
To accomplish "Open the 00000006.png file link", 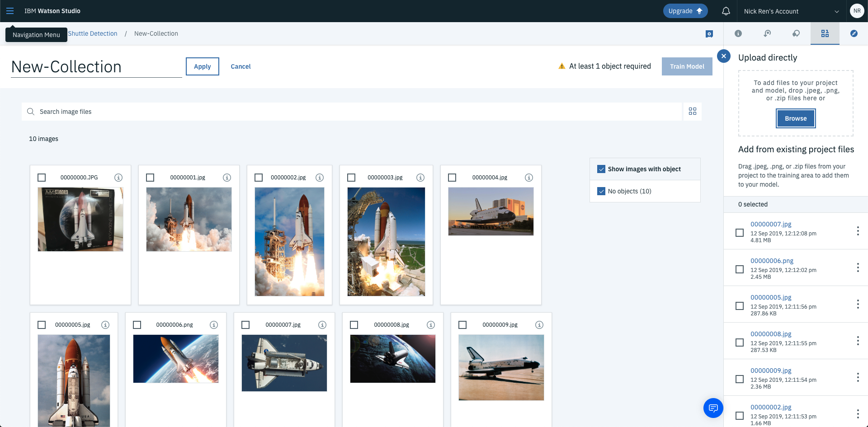I will [772, 261].
